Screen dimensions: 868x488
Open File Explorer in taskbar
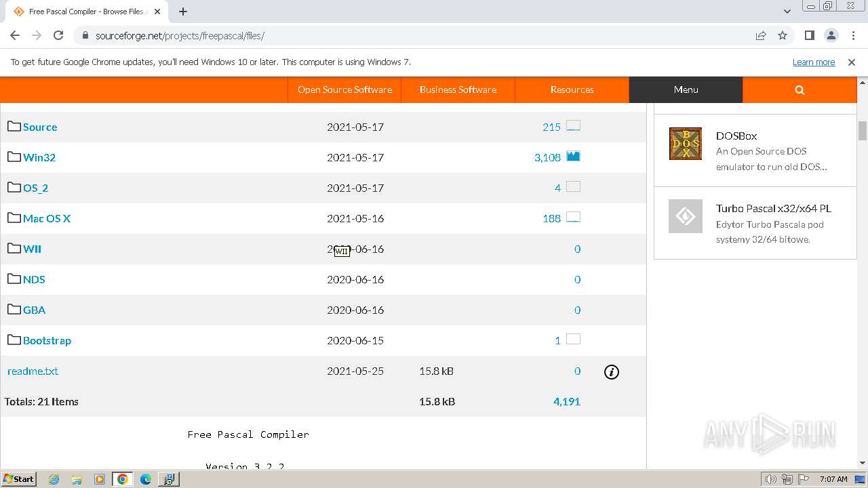[x=77, y=479]
